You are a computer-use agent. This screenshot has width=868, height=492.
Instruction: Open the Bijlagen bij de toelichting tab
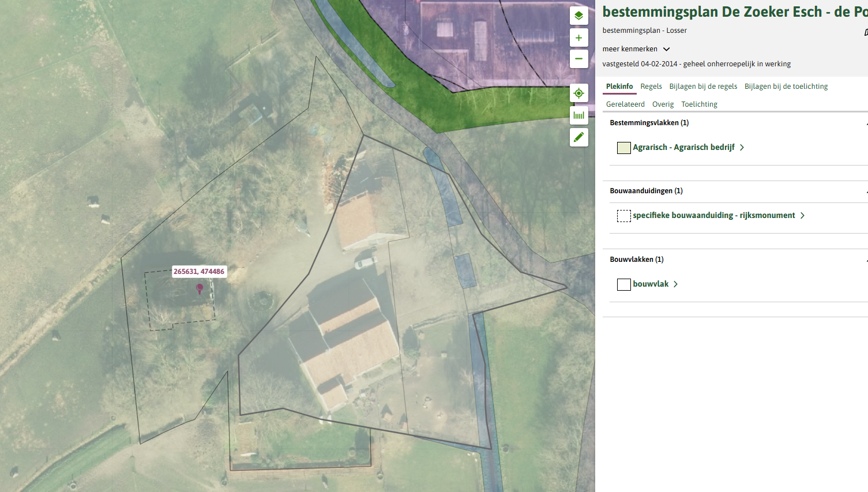tap(786, 87)
